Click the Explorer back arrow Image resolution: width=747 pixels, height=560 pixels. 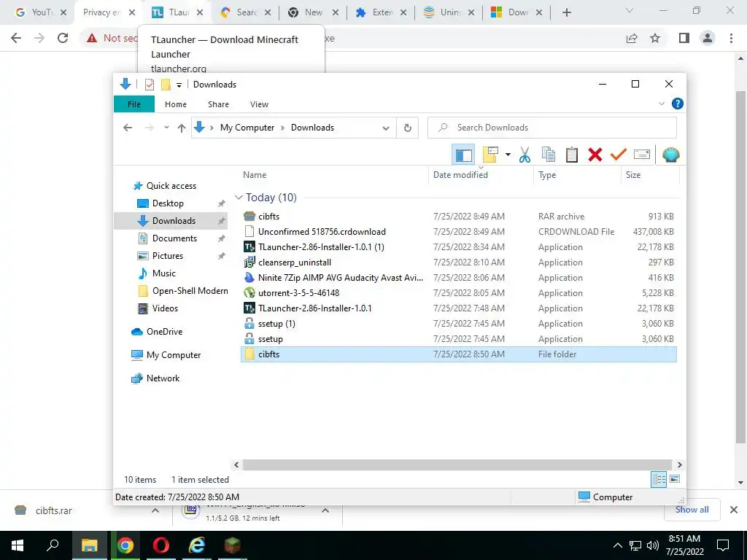[x=128, y=128]
